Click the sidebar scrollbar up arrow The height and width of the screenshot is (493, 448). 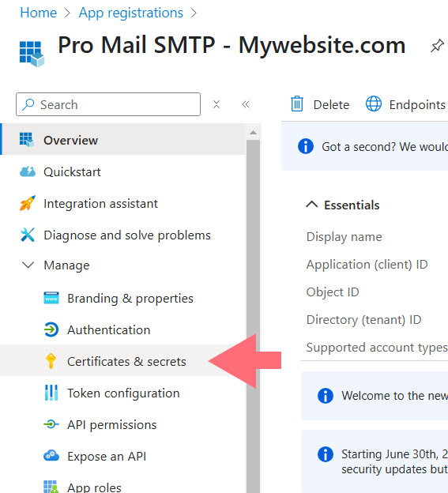[x=253, y=133]
